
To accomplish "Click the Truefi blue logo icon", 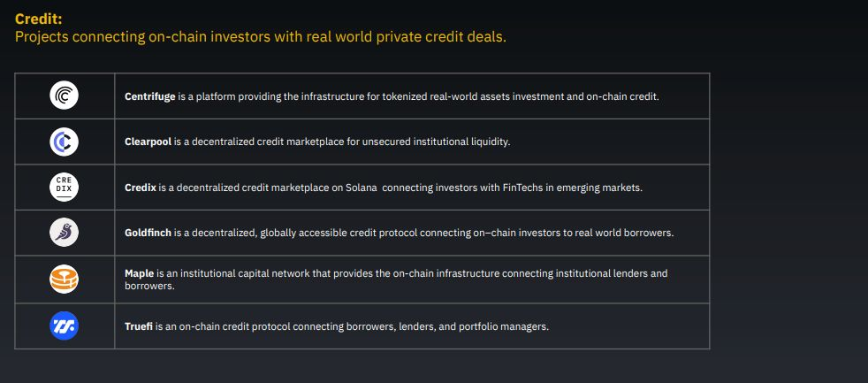I will pyautogui.click(x=65, y=326).
